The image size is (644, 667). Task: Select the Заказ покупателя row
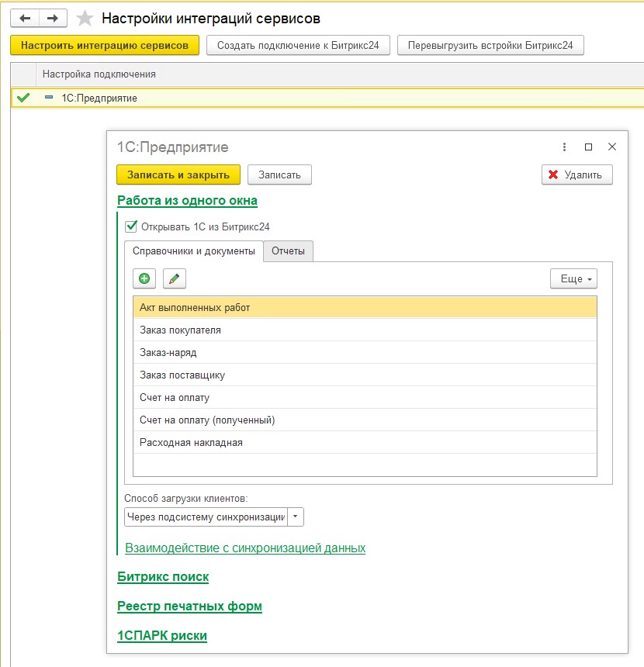click(x=365, y=330)
